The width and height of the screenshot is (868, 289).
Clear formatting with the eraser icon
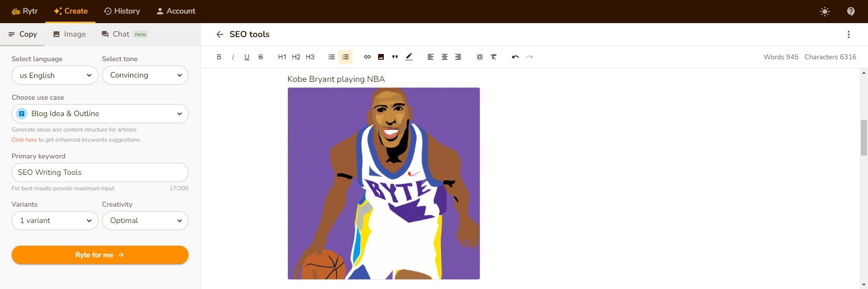pyautogui.click(x=494, y=57)
